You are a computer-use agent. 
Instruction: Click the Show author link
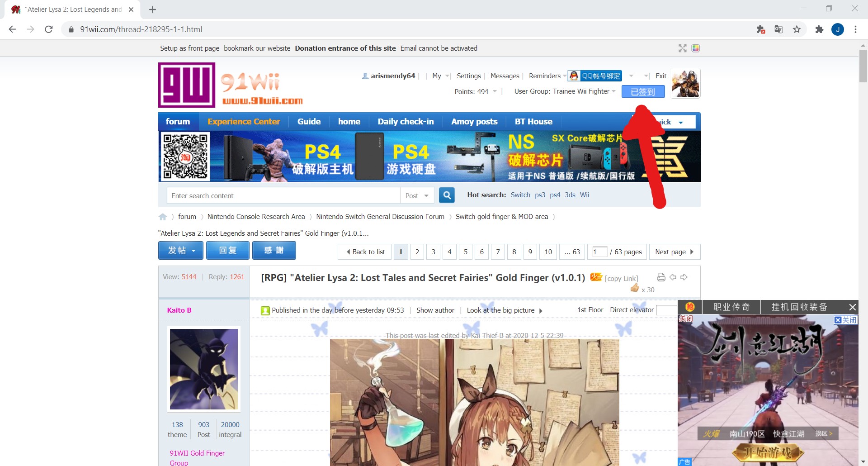coord(435,310)
